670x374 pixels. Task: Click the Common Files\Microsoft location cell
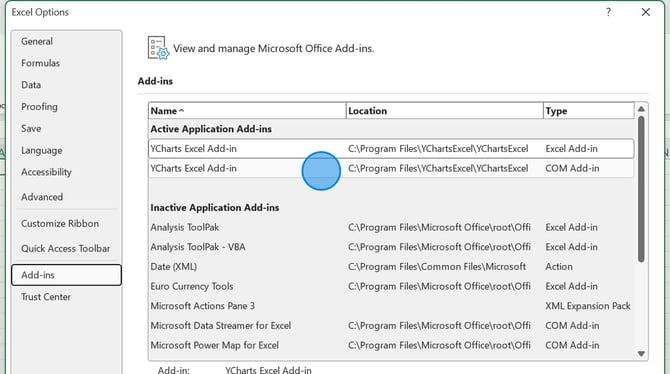[x=437, y=267]
